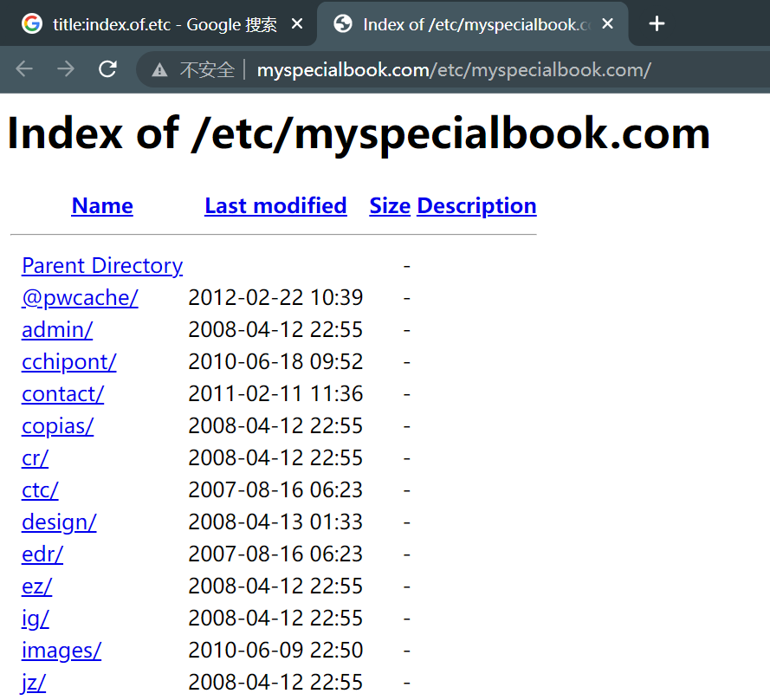Open the @pwcache/ folder
770x700 pixels.
(x=80, y=298)
